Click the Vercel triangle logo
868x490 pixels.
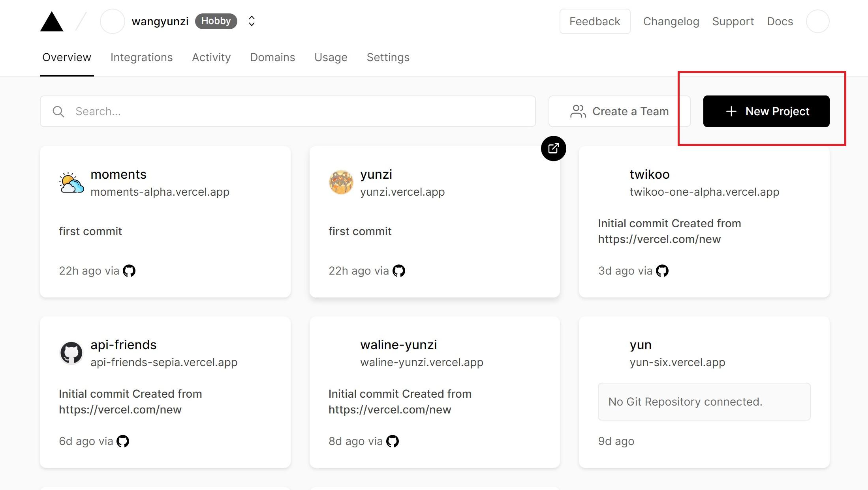(52, 21)
